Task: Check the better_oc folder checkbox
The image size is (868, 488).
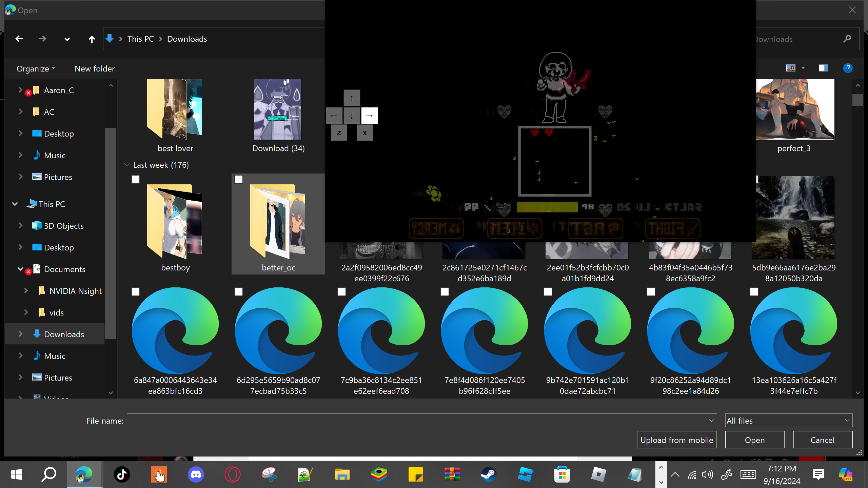Action: coord(239,179)
